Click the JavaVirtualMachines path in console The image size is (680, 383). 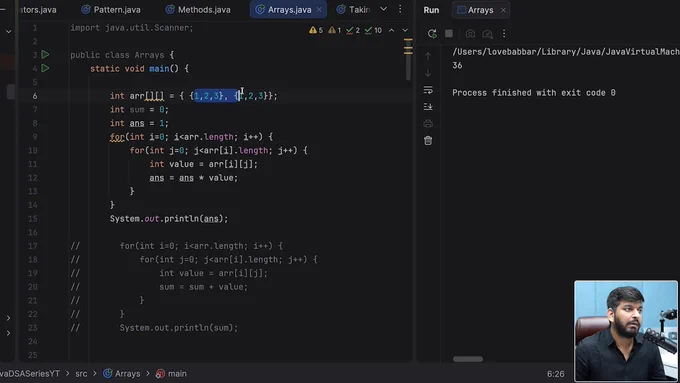[566, 52]
